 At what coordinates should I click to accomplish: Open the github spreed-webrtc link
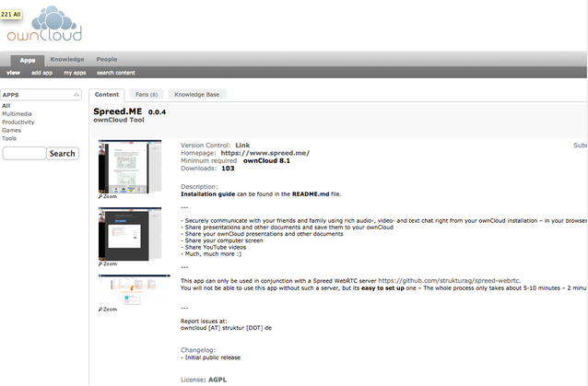click(449, 281)
